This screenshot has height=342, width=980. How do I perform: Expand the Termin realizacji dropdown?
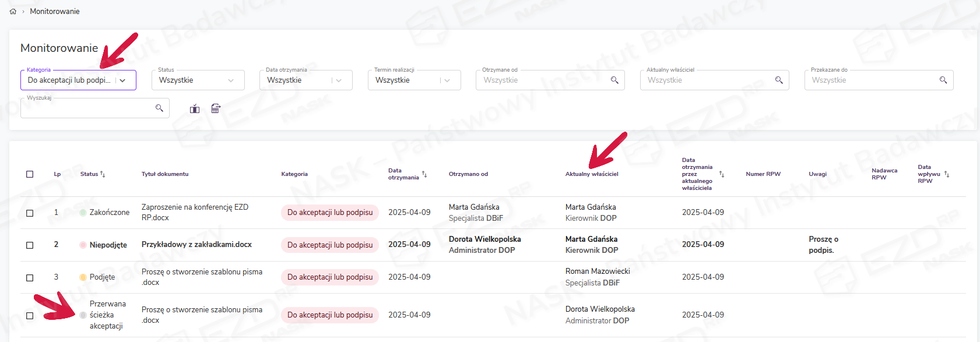tap(447, 80)
